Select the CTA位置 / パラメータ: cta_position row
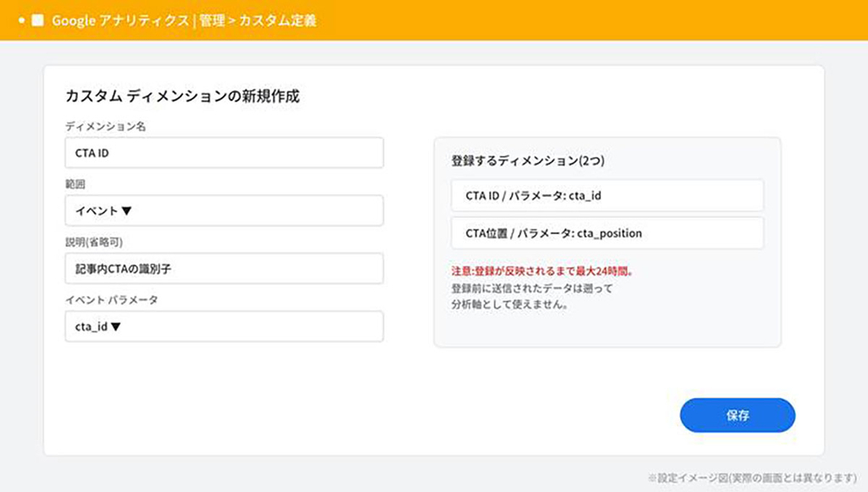 607,233
